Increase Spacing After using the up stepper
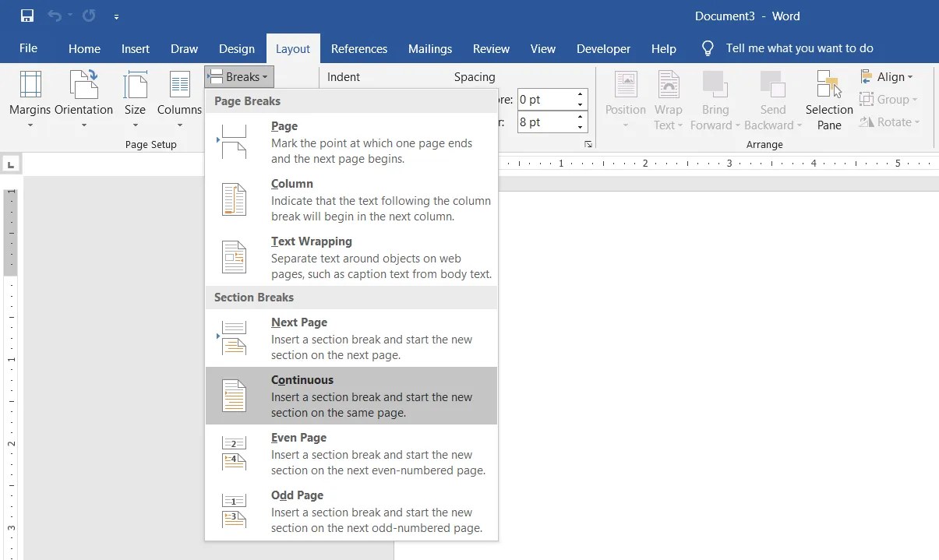The height and width of the screenshot is (560, 939). coord(580,118)
